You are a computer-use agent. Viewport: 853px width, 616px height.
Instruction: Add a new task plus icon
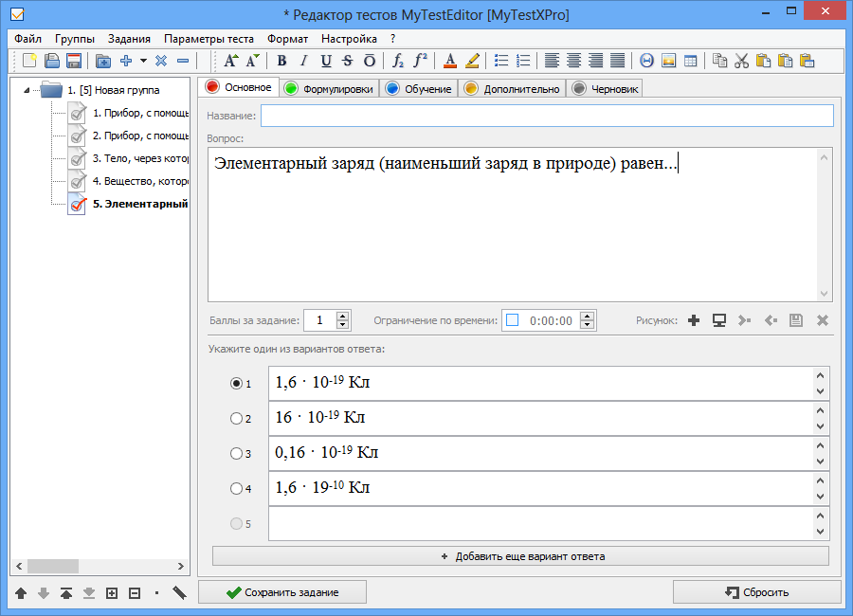pos(126,61)
